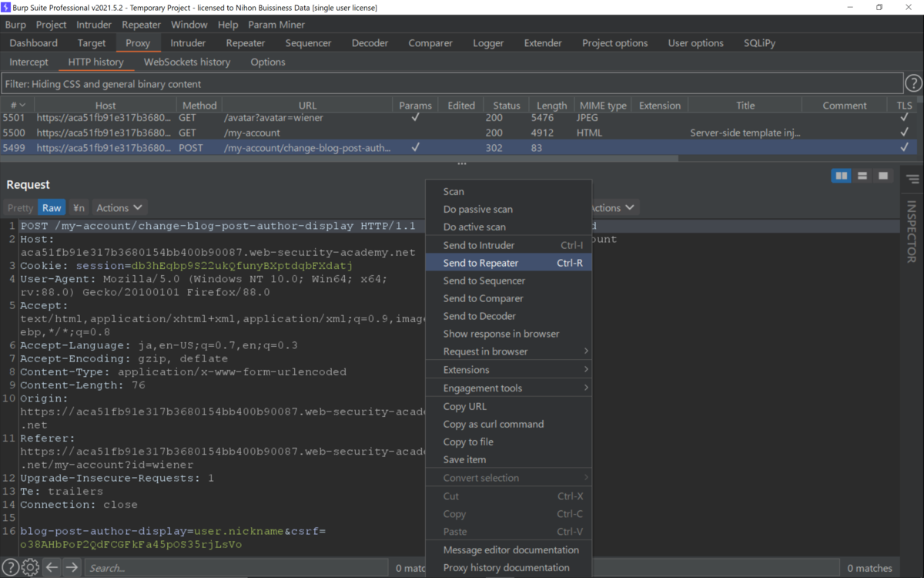Click the request search field
This screenshot has height=578, width=924.
click(235, 568)
